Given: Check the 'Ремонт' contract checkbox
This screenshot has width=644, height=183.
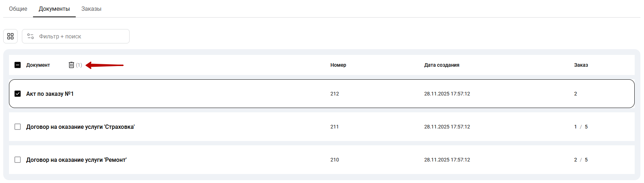Looking at the screenshot, I should click(18, 160).
